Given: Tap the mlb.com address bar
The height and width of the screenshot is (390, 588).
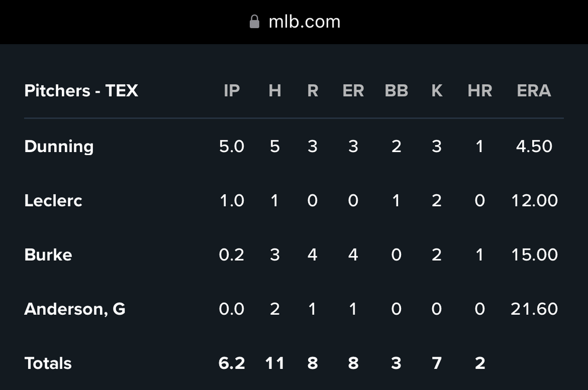Looking at the screenshot, I should (304, 22).
